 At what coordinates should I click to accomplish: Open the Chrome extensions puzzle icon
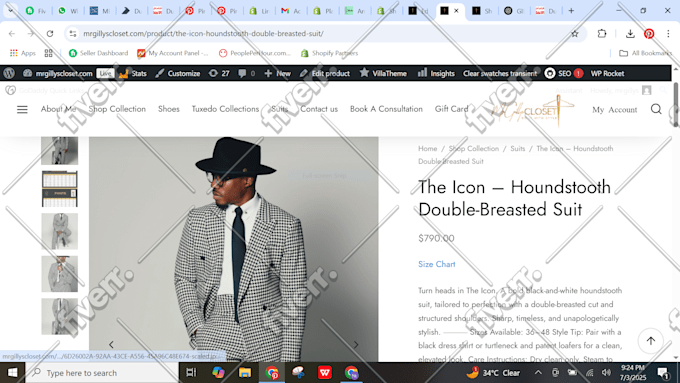602,33
